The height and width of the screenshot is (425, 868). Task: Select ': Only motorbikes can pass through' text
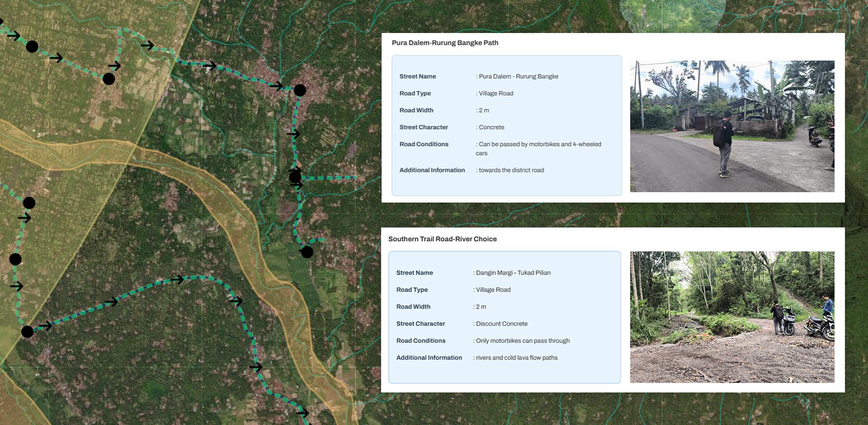coord(521,340)
